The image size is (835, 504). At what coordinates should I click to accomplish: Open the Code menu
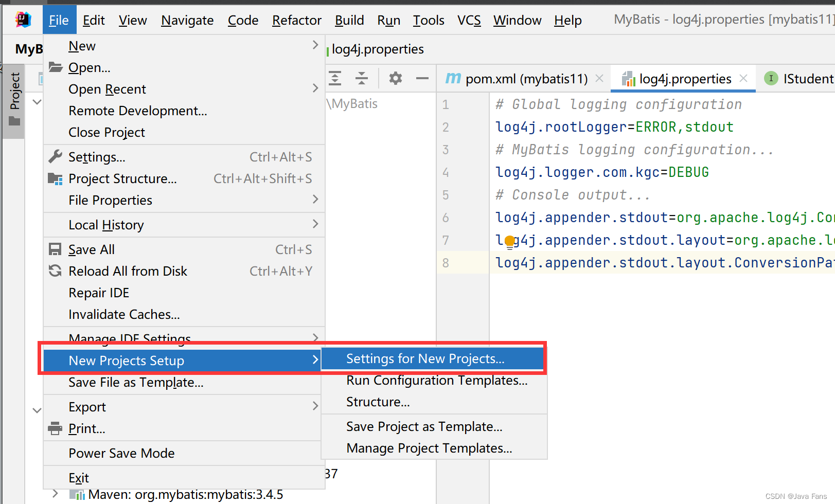[243, 20]
